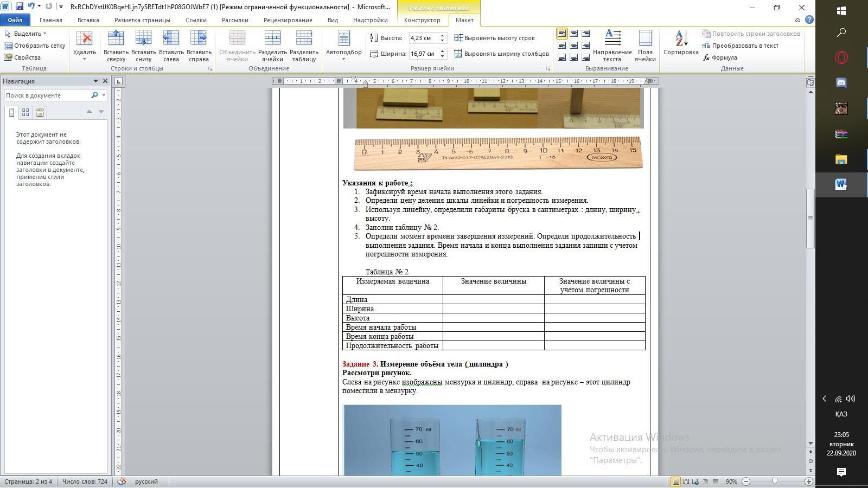The width and height of the screenshot is (868, 488).
Task: Click Направление текста text direction icon
Action: pyautogui.click(x=612, y=46)
